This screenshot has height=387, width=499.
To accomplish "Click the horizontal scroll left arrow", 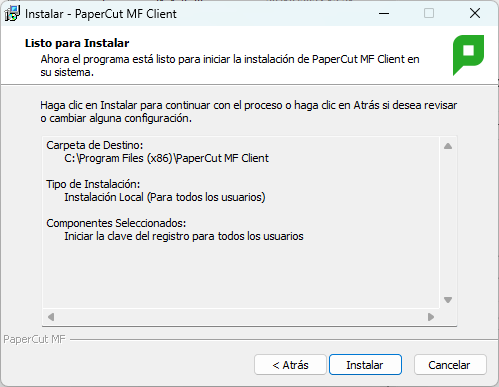I will [x=51, y=317].
